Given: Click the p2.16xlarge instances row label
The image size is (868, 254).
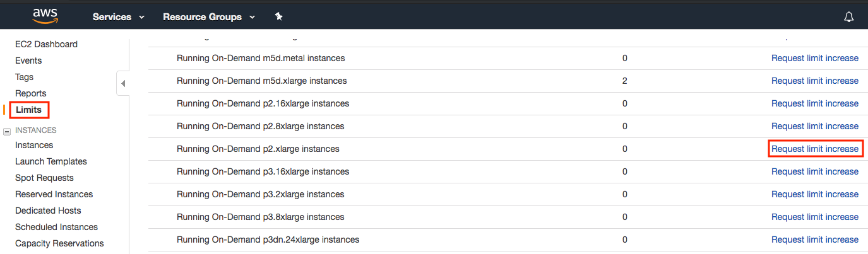Looking at the screenshot, I should click(x=263, y=103).
